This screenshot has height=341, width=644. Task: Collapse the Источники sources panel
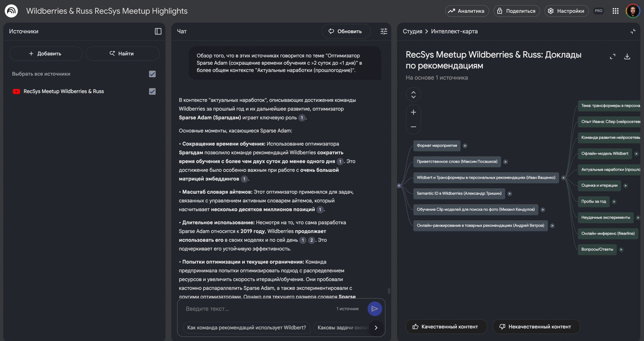[158, 31]
